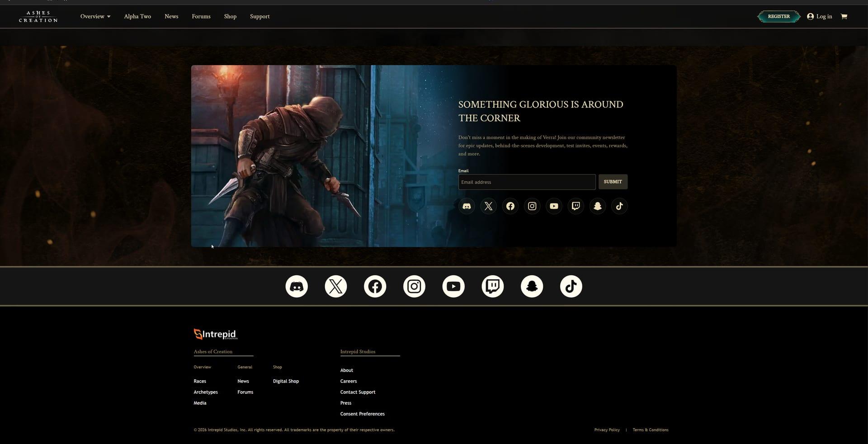868x444 pixels.
Task: Open the shopping cart icon
Action: pyautogui.click(x=844, y=16)
